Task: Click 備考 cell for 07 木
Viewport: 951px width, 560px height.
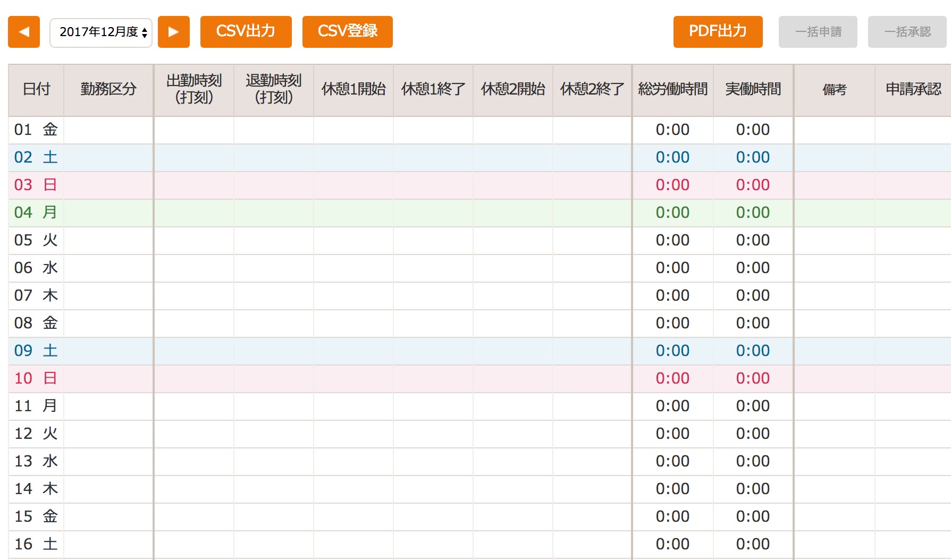Action: 835,296
